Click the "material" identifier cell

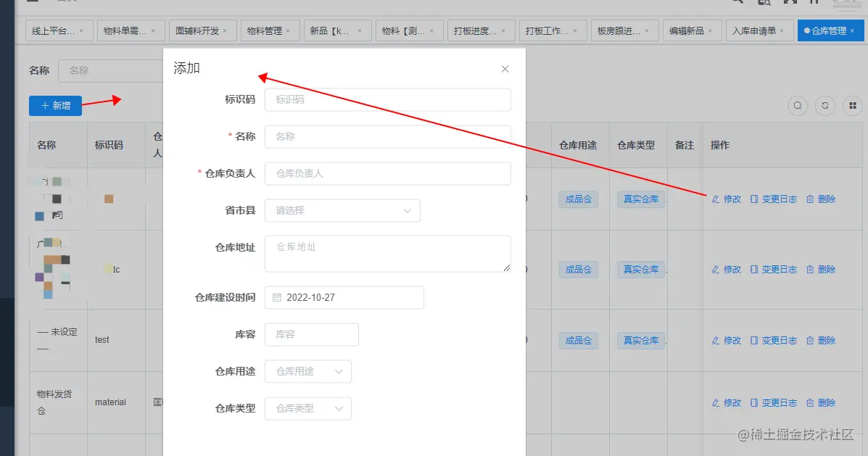click(111, 402)
